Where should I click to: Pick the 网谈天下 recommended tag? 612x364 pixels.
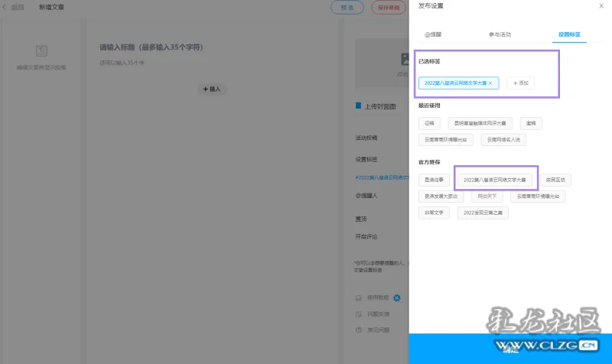[487, 197]
